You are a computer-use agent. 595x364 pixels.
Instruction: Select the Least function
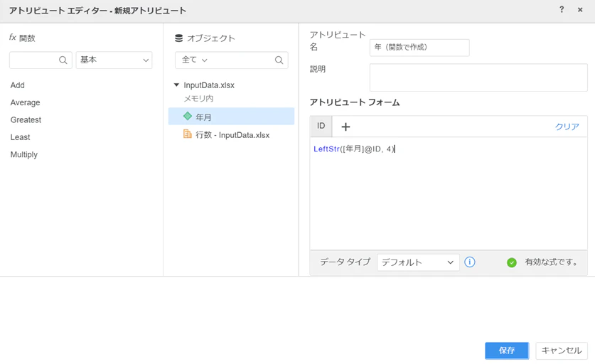(x=20, y=137)
